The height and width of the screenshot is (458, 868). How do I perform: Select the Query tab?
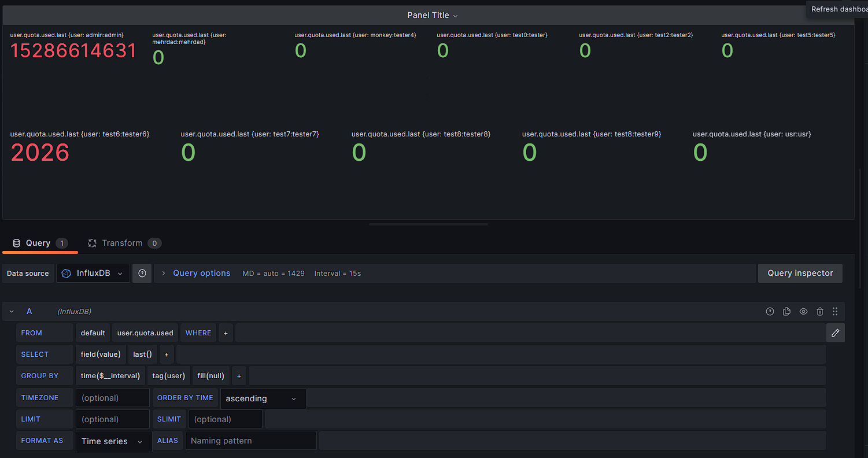(38, 243)
